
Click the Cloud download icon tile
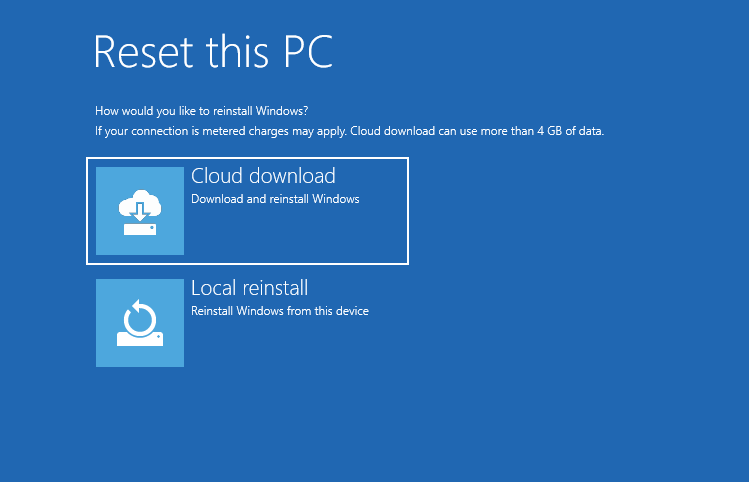coord(139,211)
